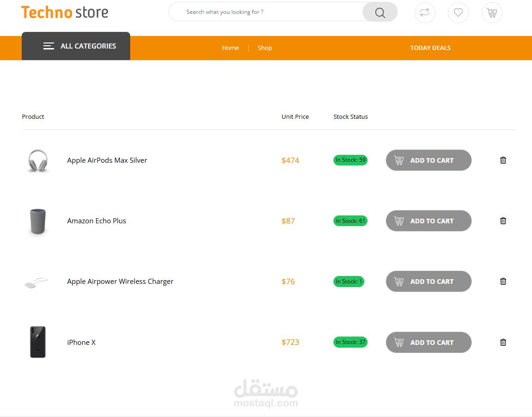Focus the search input field

pos(266,12)
